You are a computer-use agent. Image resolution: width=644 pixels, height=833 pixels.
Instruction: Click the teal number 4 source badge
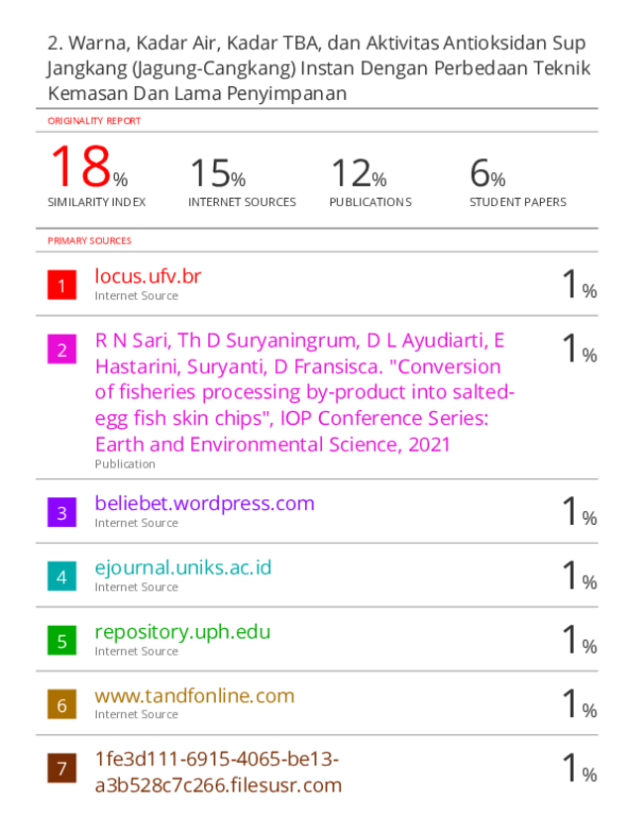[x=61, y=576]
